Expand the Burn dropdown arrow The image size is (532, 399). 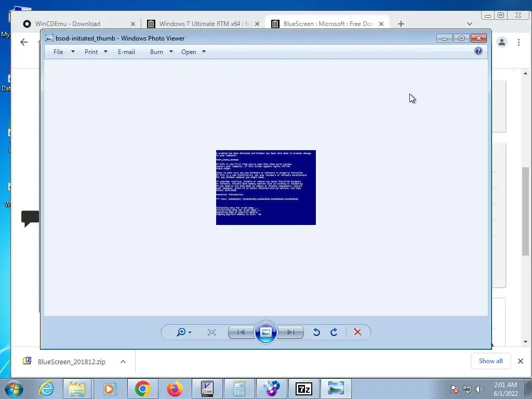click(x=171, y=52)
